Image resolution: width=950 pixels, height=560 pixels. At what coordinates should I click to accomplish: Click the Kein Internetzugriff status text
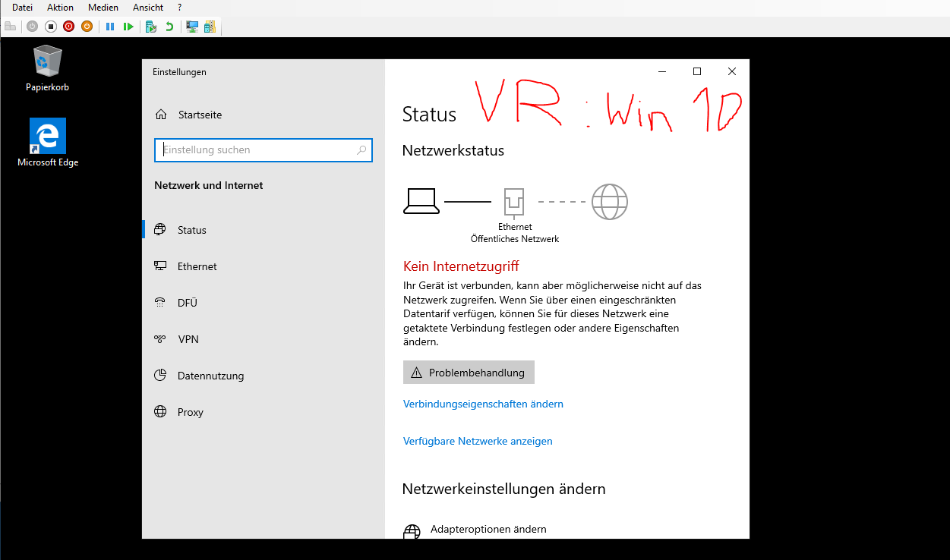pos(461,266)
